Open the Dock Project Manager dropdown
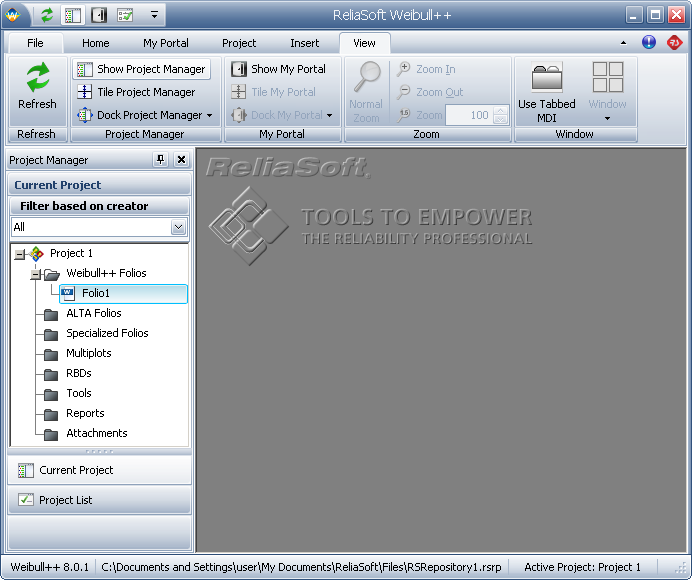The width and height of the screenshot is (692, 580). click(209, 115)
